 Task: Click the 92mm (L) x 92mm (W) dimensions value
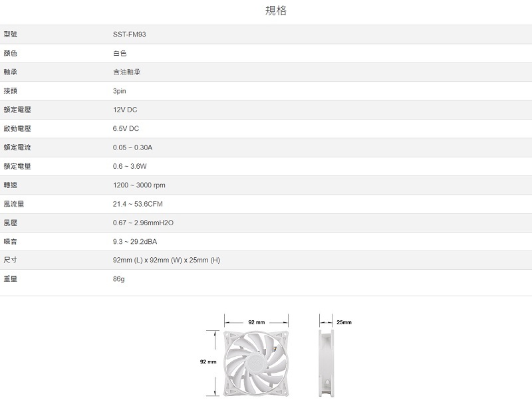click(x=166, y=260)
